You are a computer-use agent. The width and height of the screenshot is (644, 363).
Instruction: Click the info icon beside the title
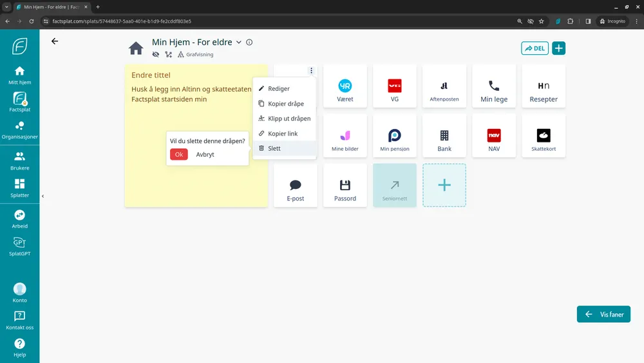coord(249,43)
